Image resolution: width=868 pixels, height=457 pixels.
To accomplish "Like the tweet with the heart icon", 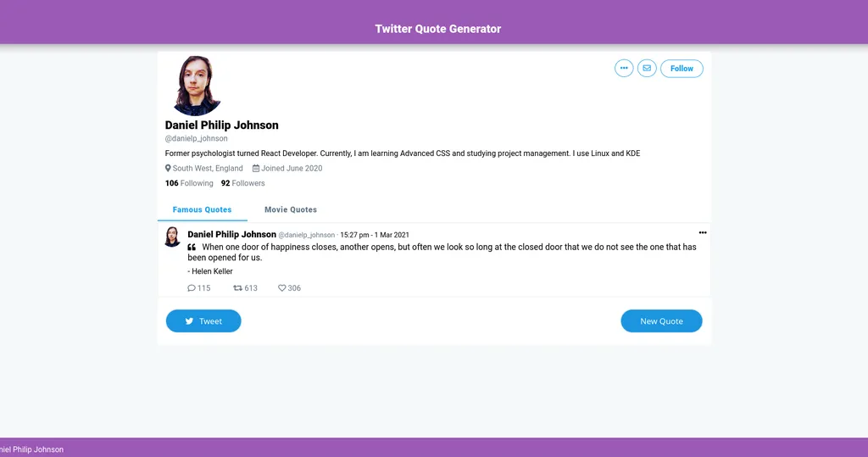I will pos(282,288).
